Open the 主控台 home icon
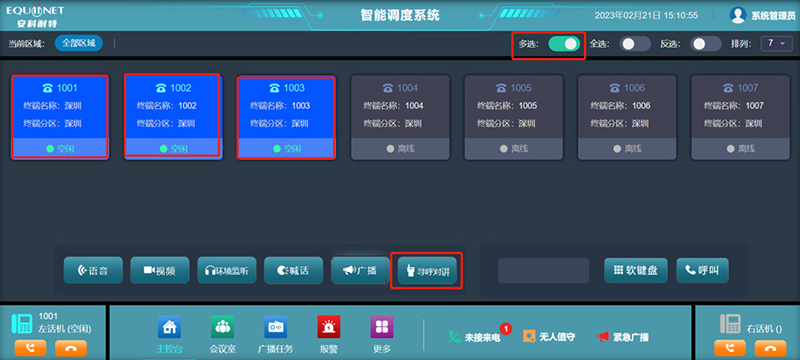This screenshot has height=360, width=800. [169, 327]
